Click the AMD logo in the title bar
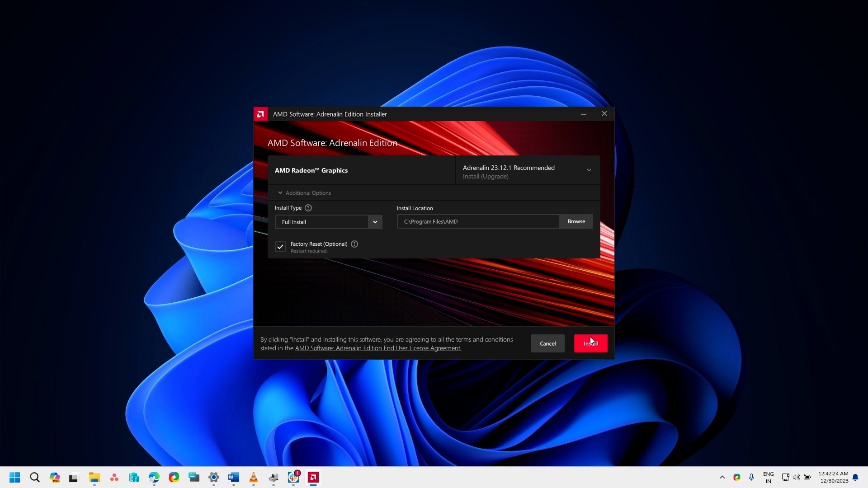The image size is (868, 488). (x=260, y=114)
